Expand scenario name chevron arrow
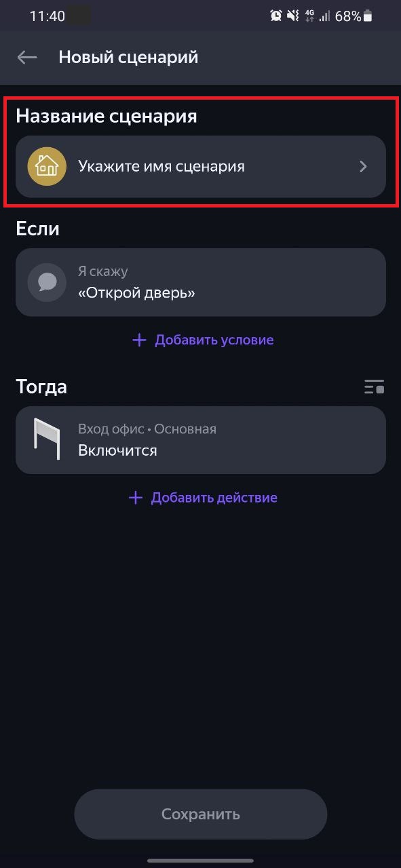Image resolution: width=401 pixels, height=868 pixels. [364, 166]
